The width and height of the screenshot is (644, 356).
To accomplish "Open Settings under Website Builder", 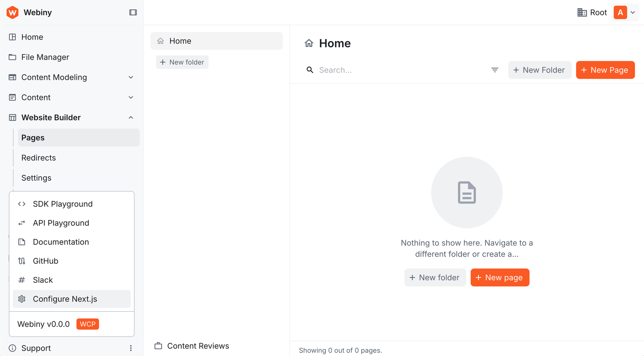I will coord(36,178).
